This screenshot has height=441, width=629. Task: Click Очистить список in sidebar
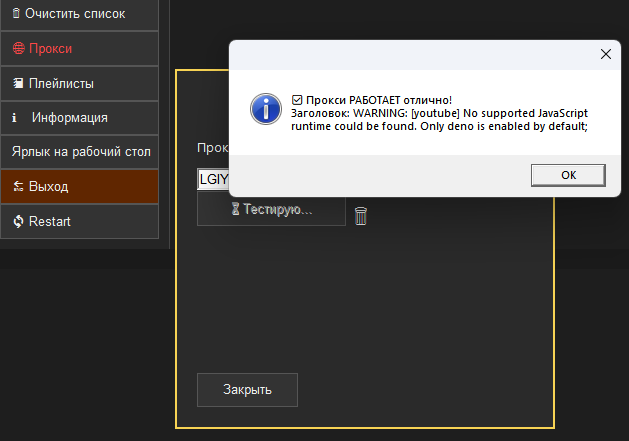(x=79, y=14)
